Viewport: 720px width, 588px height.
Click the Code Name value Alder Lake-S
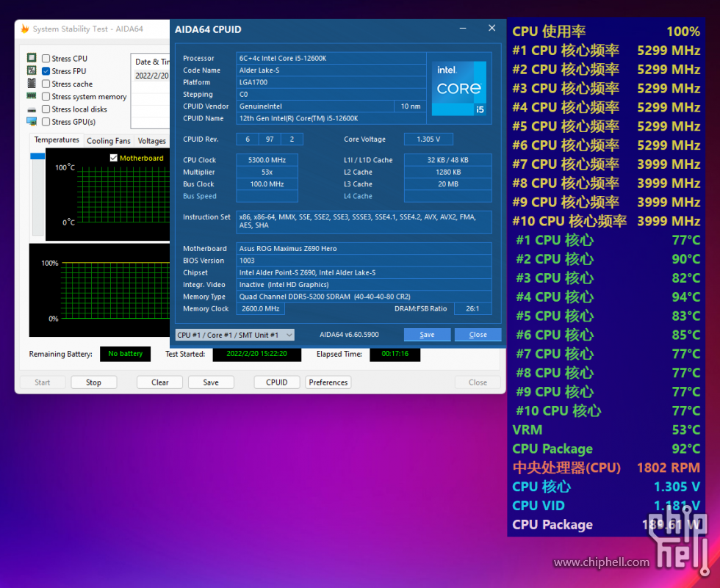[x=331, y=70]
